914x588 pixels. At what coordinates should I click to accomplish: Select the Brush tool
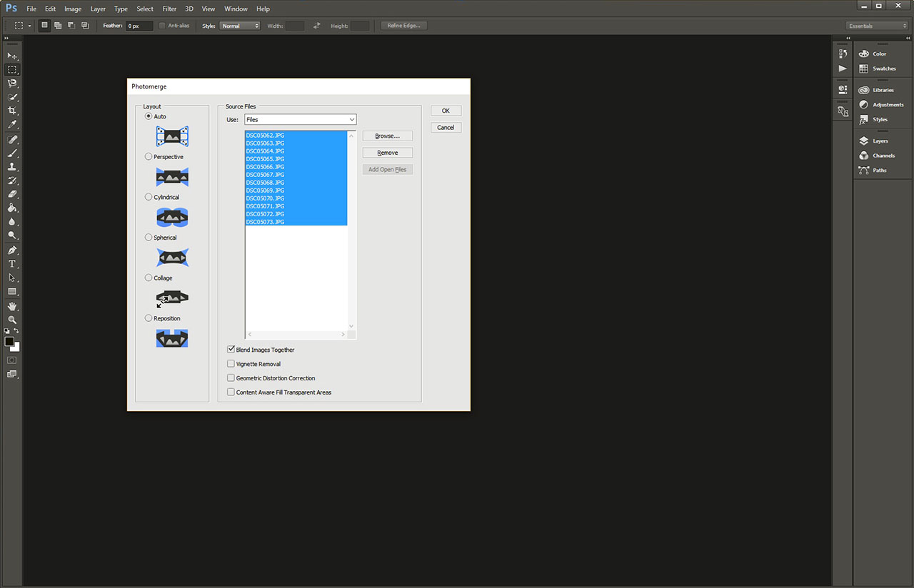coord(12,153)
